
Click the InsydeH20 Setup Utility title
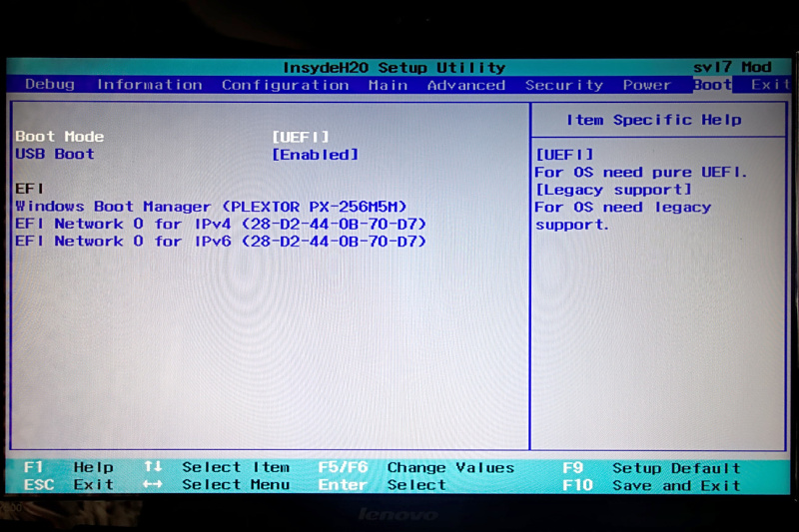point(394,67)
